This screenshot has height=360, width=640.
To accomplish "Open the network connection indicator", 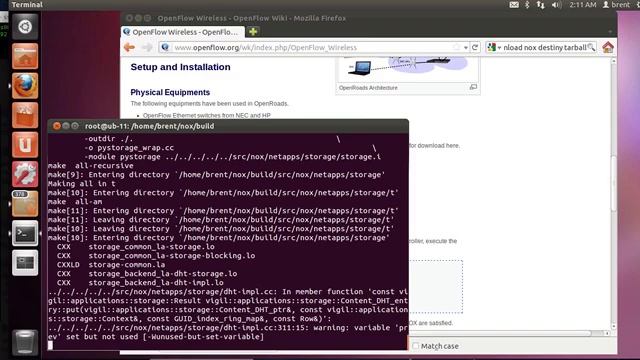I will pyautogui.click(x=541, y=5).
